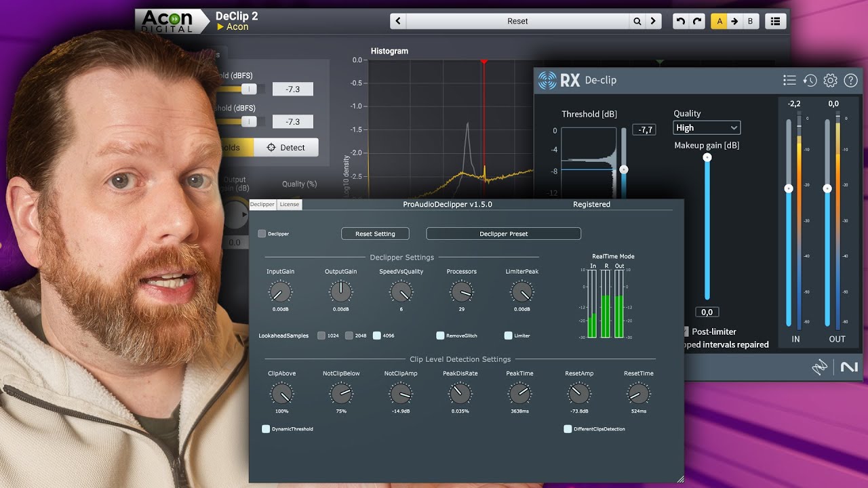Click Makeup gain slider handle
Image resolution: width=868 pixels, height=488 pixels.
click(707, 157)
